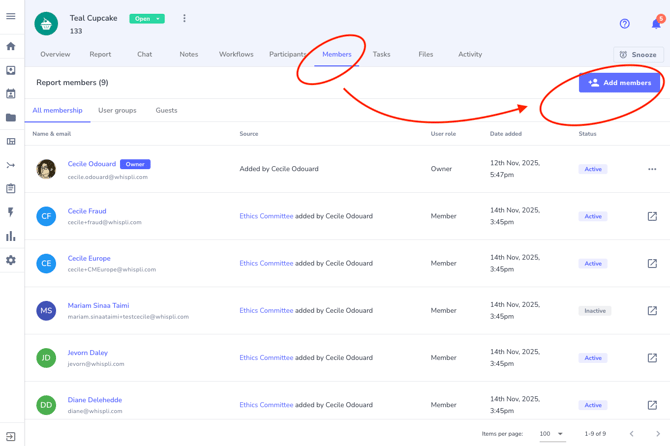
Task: Open three-dot menu for Cecile Odouard row
Action: 652,169
